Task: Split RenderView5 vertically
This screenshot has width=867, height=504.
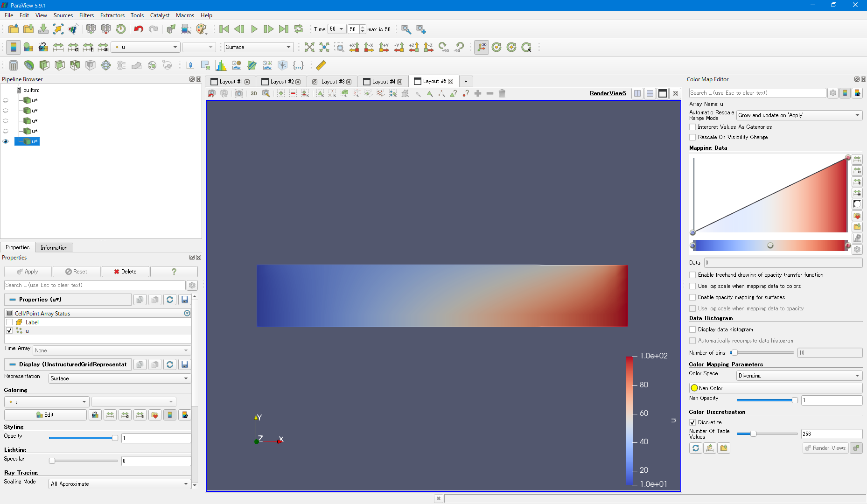Action: 650,93
